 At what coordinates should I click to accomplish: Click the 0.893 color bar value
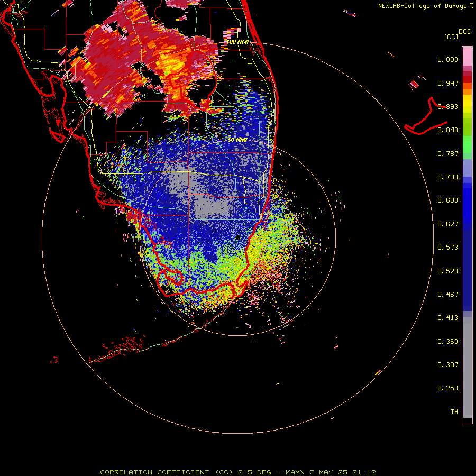click(x=448, y=106)
